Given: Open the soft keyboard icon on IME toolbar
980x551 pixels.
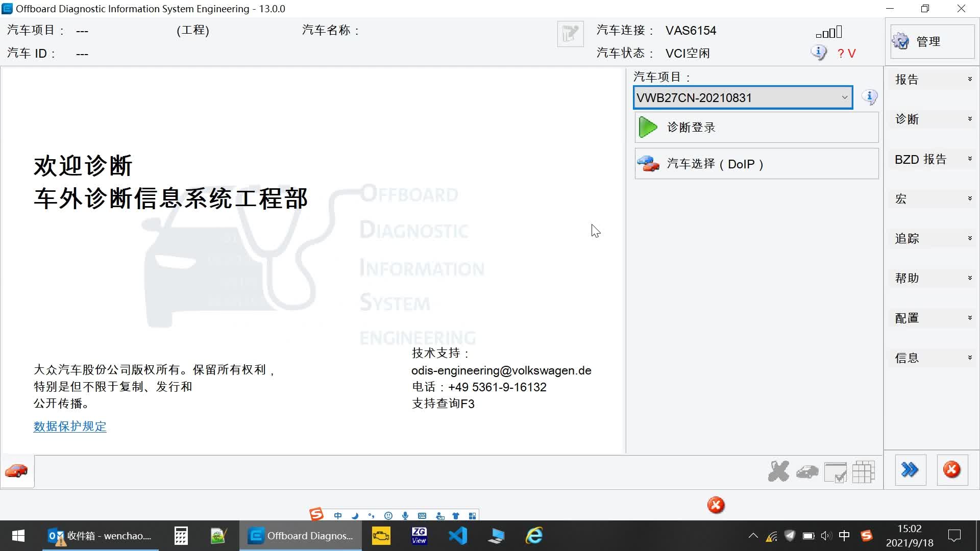Looking at the screenshot, I should tap(422, 516).
